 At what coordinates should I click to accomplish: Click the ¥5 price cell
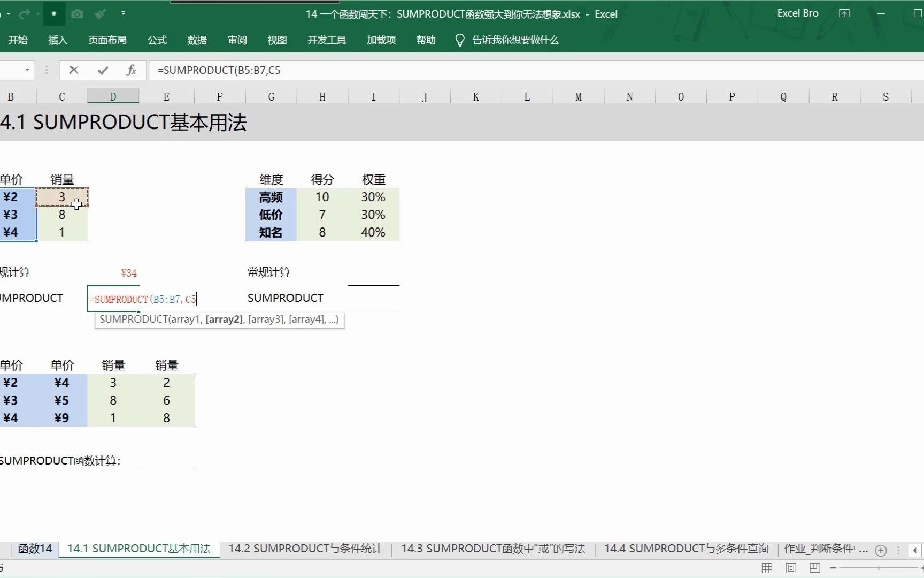62,400
